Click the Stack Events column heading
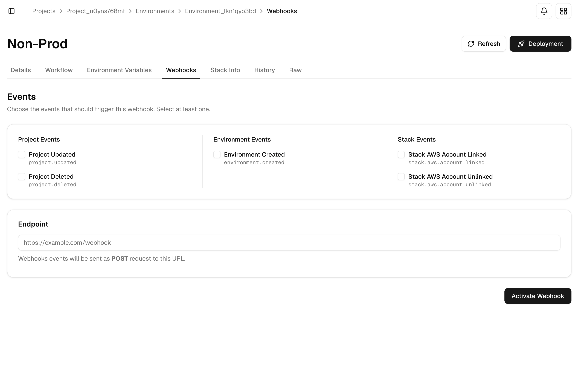578x392 pixels. (417, 139)
